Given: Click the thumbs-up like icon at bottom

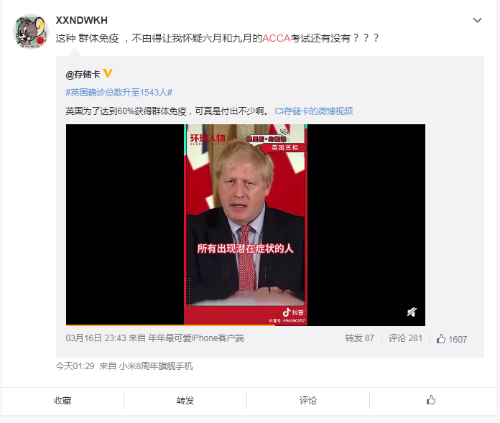Looking at the screenshot, I should click(x=431, y=400).
